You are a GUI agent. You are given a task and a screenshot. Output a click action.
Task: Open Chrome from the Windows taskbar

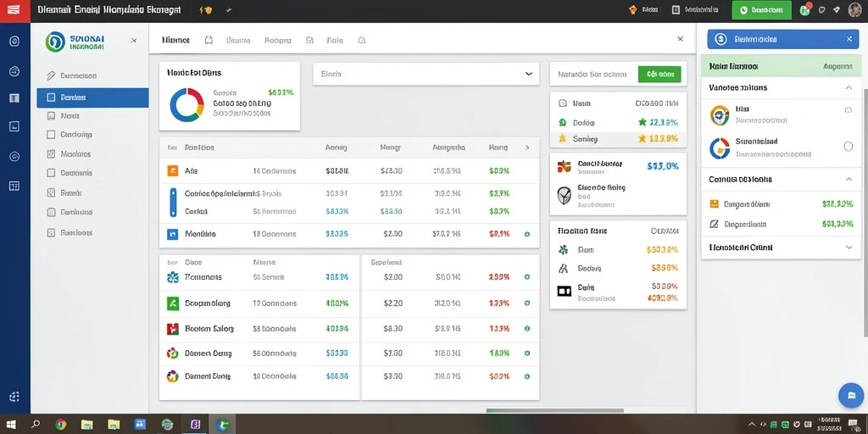click(60, 425)
